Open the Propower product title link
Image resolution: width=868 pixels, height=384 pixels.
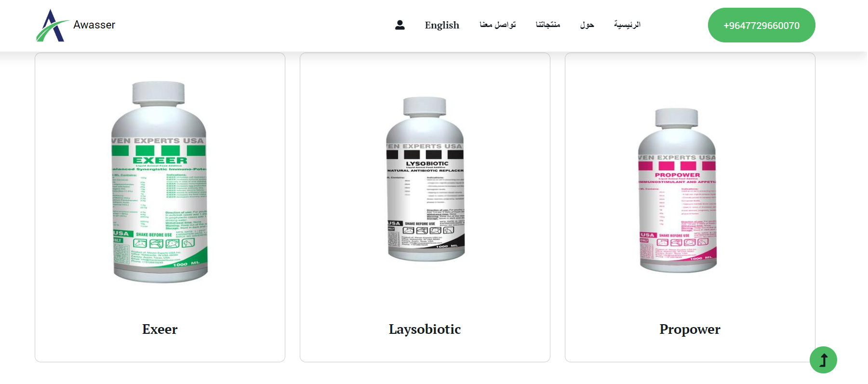(690, 329)
